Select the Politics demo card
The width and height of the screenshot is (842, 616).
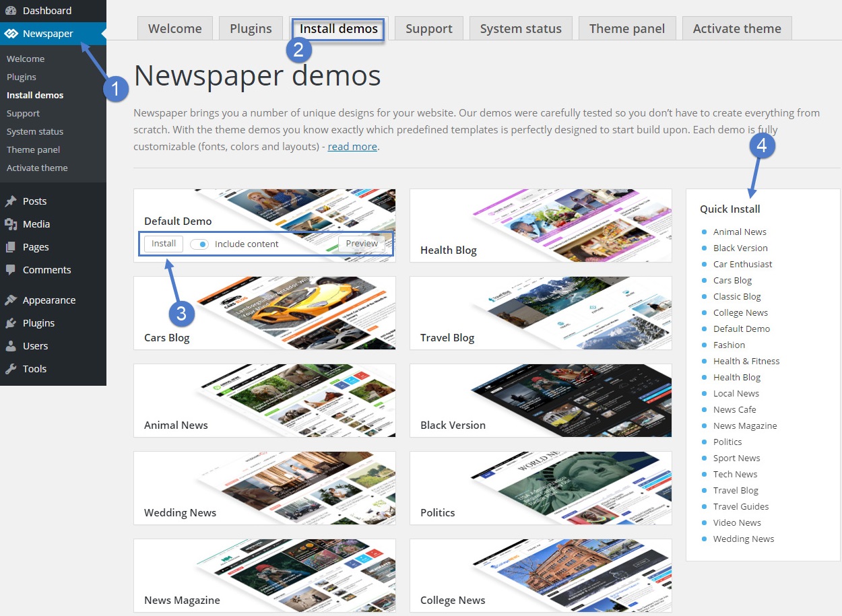(x=541, y=488)
